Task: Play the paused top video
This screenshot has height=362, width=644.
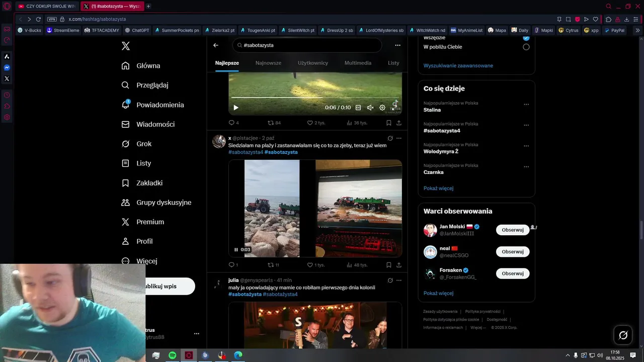Action: tap(236, 108)
